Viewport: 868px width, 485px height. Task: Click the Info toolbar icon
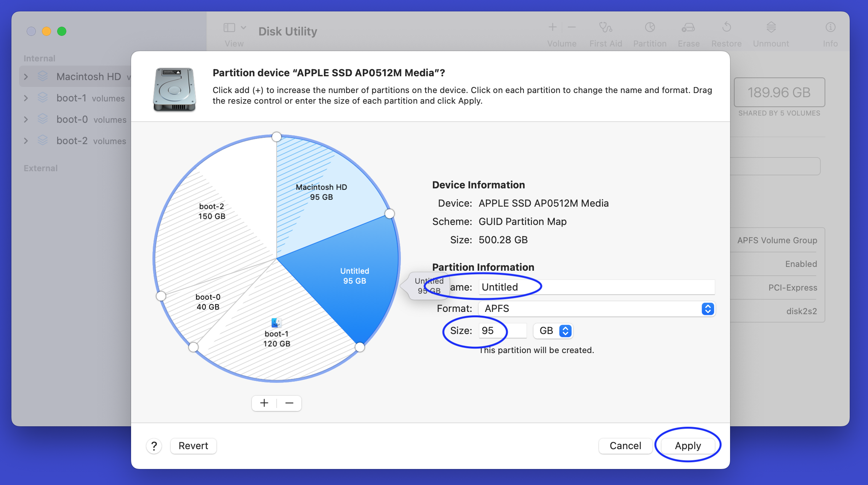click(x=830, y=27)
